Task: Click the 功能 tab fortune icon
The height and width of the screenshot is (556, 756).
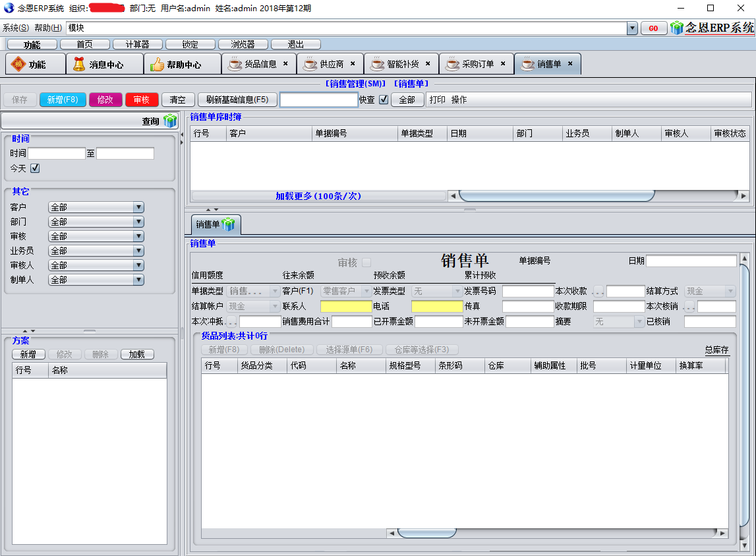Action: [18, 64]
